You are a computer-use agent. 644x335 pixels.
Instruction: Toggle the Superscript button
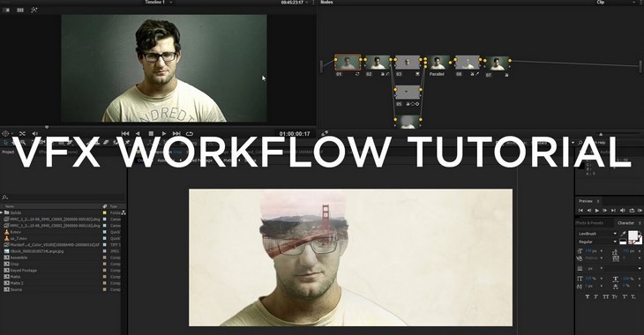(625, 296)
